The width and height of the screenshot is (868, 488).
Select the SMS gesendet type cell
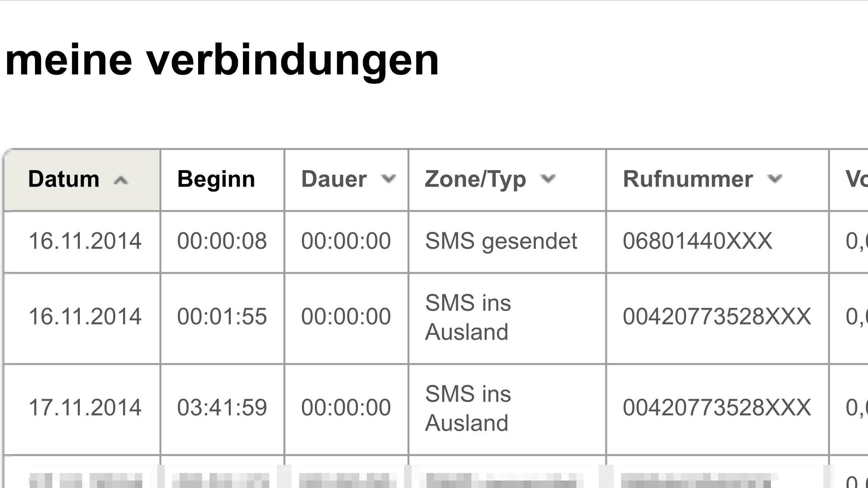click(501, 241)
